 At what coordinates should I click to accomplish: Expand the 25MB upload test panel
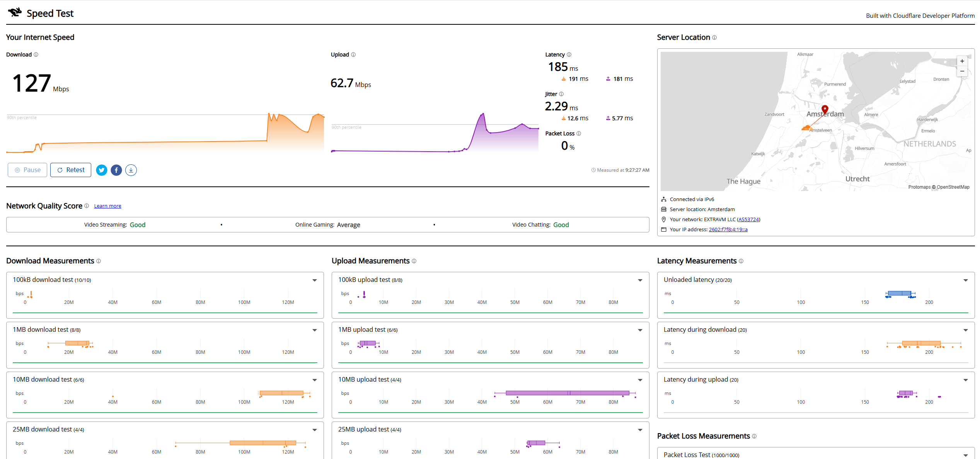640,430
